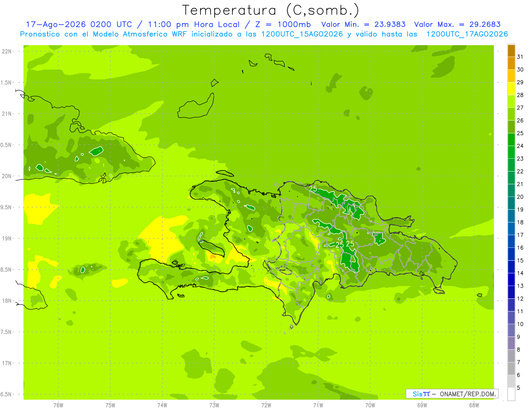The width and height of the screenshot is (532, 411).
Task: Click the colorbar label '31'
Action: point(520,57)
